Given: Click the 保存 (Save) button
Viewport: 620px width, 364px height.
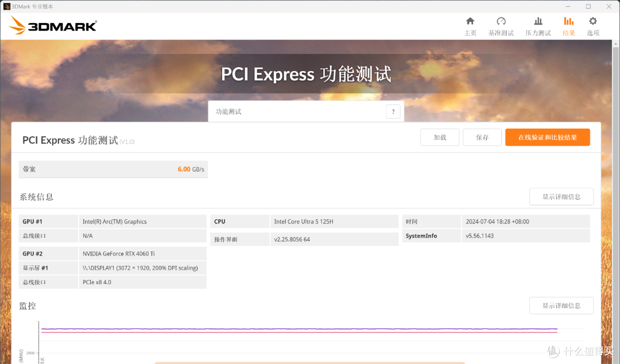Looking at the screenshot, I should tap(482, 137).
